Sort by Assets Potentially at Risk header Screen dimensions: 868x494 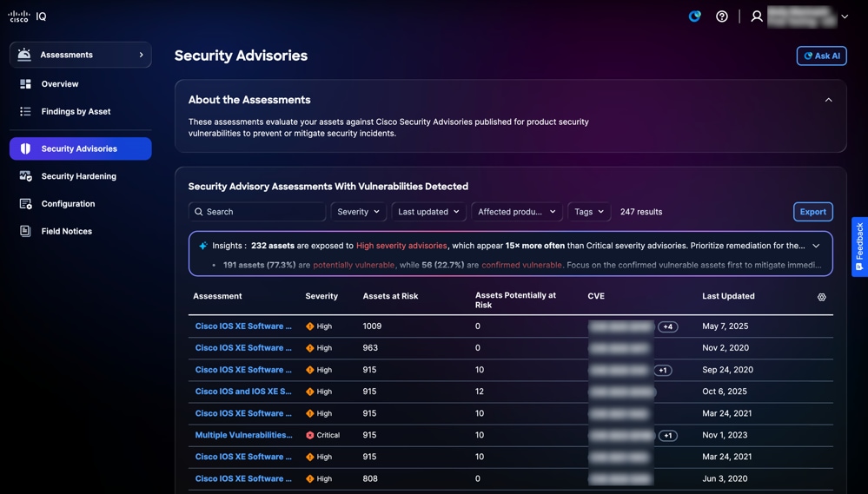point(515,300)
